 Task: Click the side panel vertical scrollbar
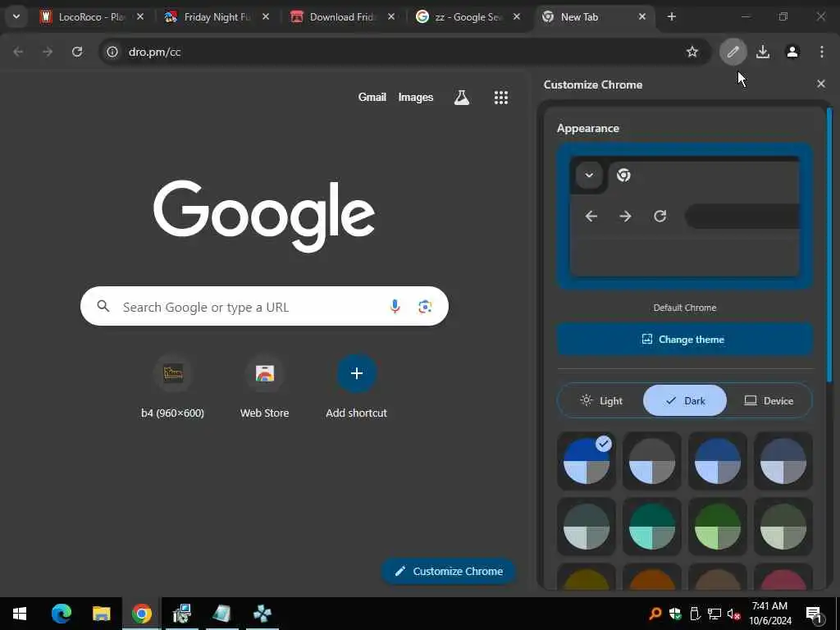pos(829,245)
